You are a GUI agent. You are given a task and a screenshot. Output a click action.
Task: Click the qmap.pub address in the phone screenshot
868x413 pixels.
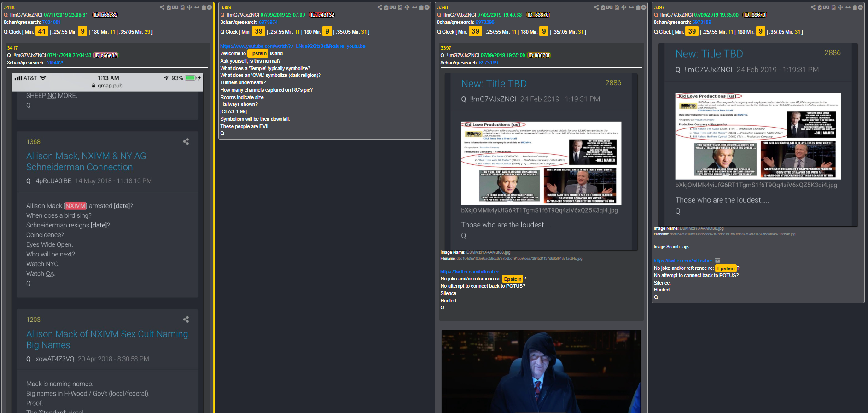[110, 86]
